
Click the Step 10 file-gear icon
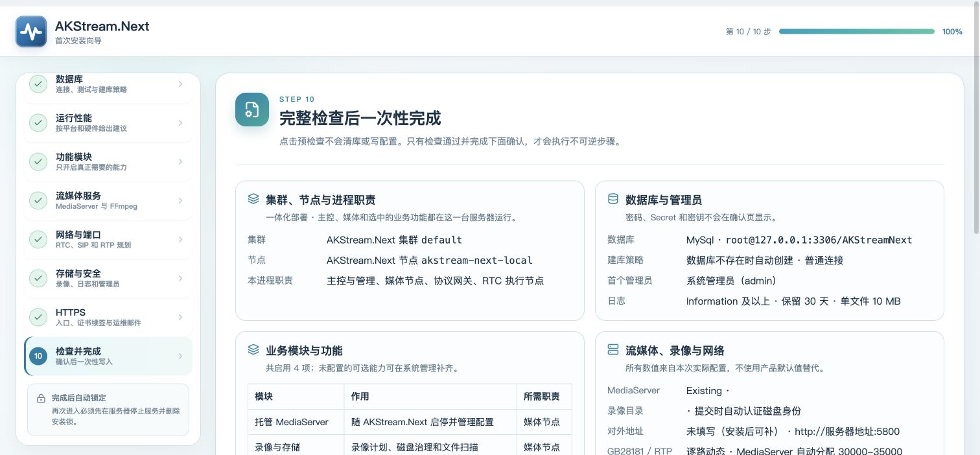tap(252, 110)
